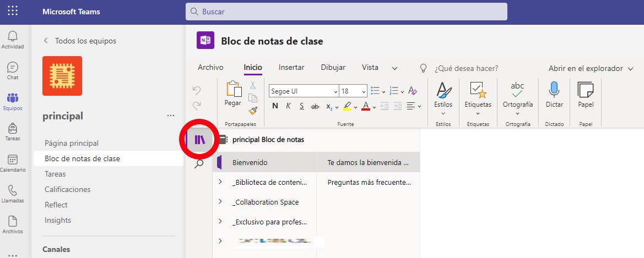Click the principal team avatar image
The width and height of the screenshot is (644, 258).
[x=62, y=76]
